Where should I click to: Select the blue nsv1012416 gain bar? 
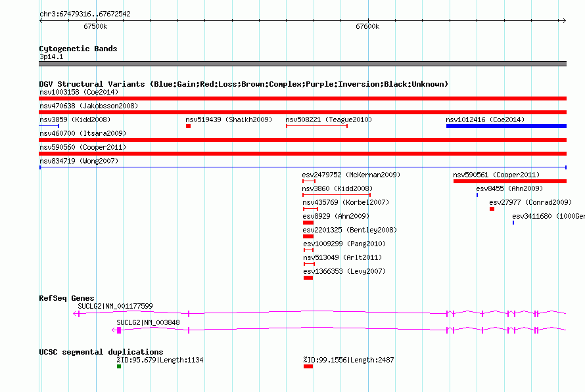[x=506, y=126]
